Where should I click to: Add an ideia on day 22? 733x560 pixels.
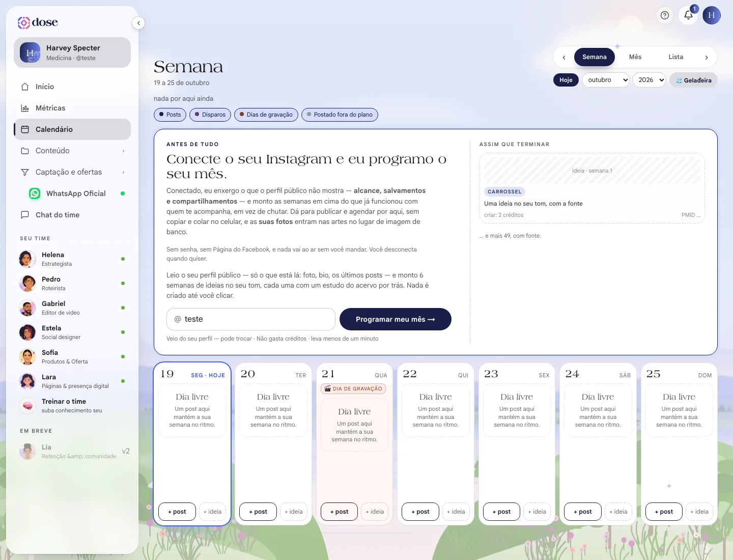pos(456,512)
